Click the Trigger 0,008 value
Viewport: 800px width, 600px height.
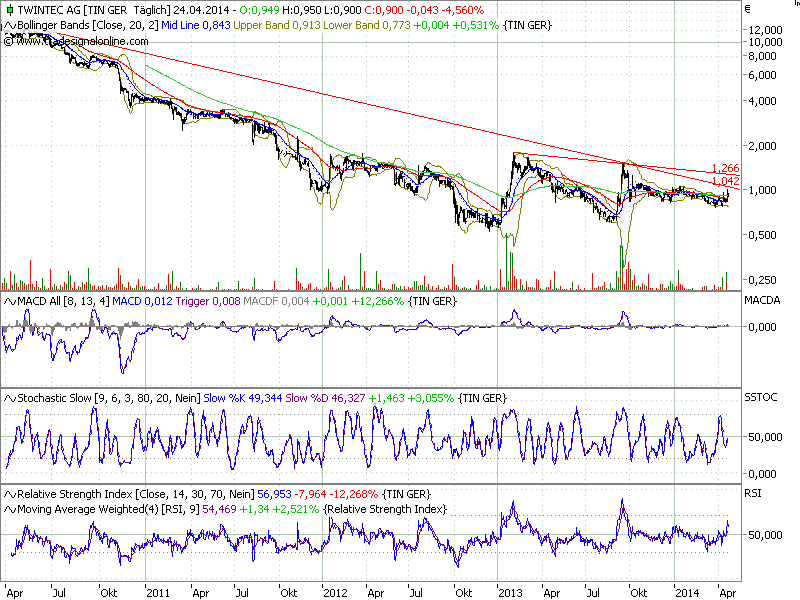click(208, 302)
